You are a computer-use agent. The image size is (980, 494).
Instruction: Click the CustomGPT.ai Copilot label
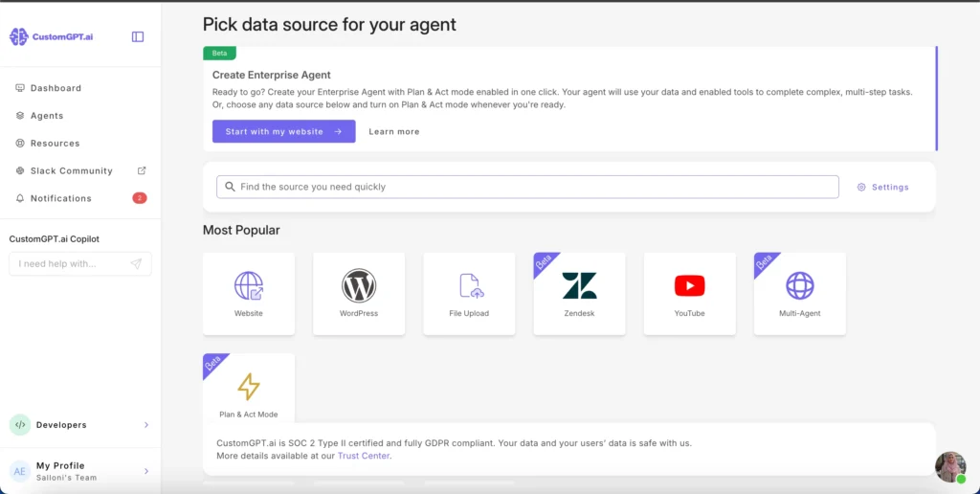point(55,239)
